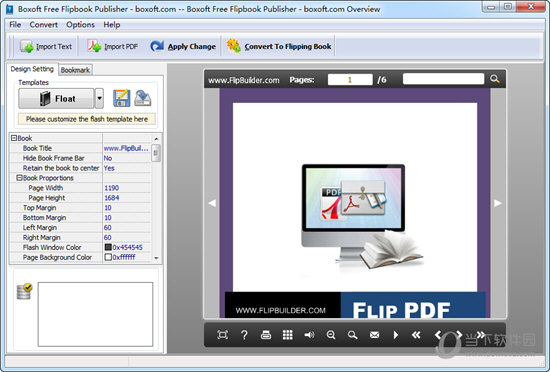Viewport: 550px width, 372px height.
Task: Click the auto flip play button
Action: 396,335
